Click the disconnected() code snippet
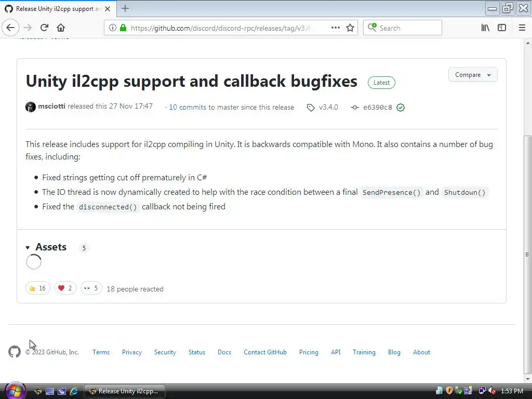532x399 pixels. tap(108, 207)
